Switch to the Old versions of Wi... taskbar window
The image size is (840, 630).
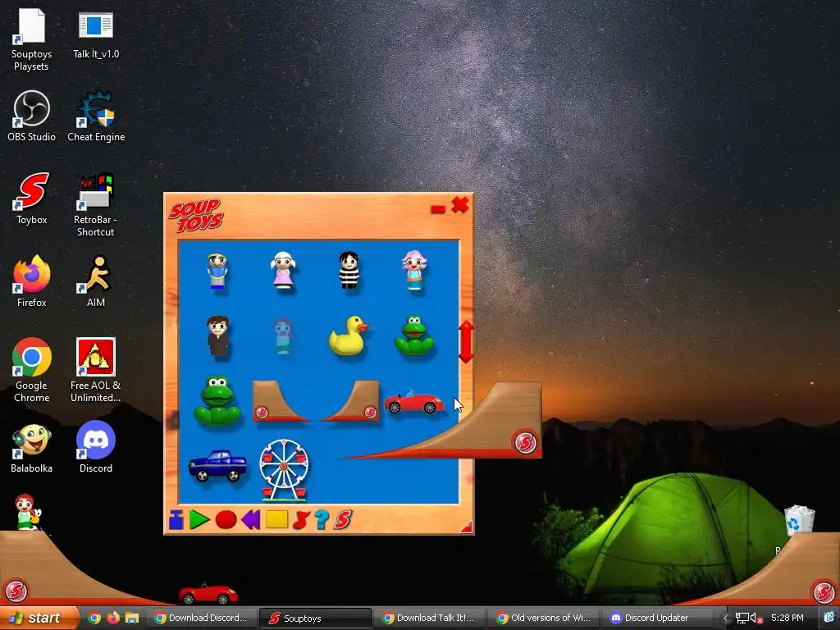[543, 619]
